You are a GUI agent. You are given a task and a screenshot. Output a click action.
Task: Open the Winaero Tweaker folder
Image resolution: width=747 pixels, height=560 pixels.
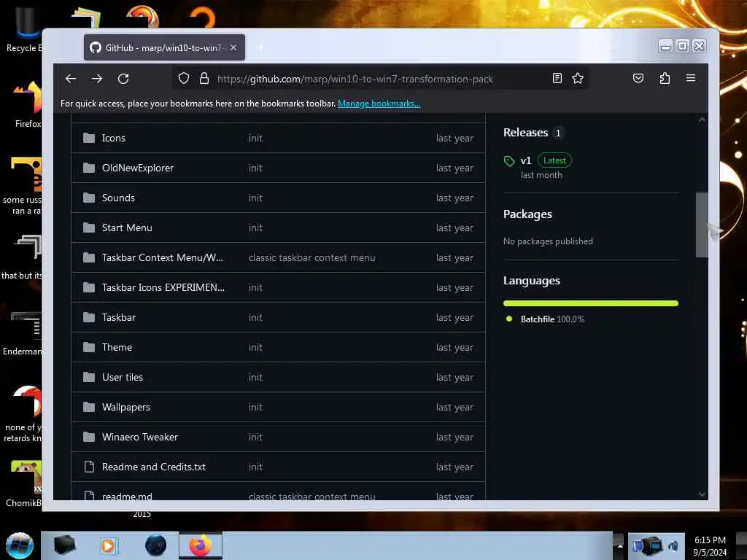tap(139, 437)
